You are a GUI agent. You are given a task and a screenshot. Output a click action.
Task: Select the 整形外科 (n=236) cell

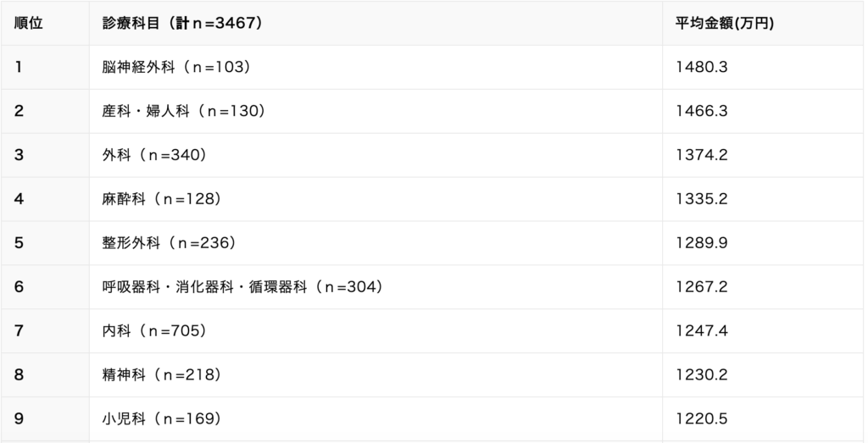(x=169, y=243)
